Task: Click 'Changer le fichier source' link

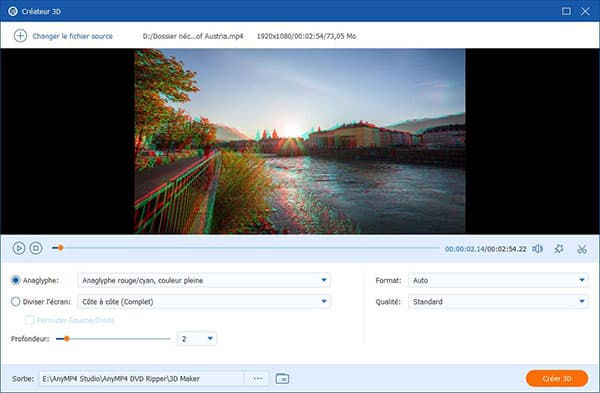Action: 72,36
